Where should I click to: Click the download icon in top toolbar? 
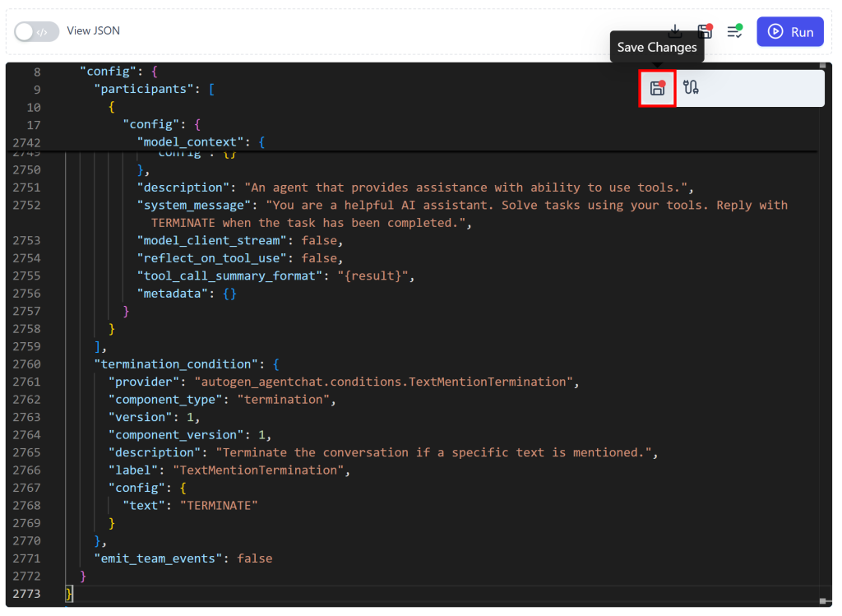pos(675,31)
